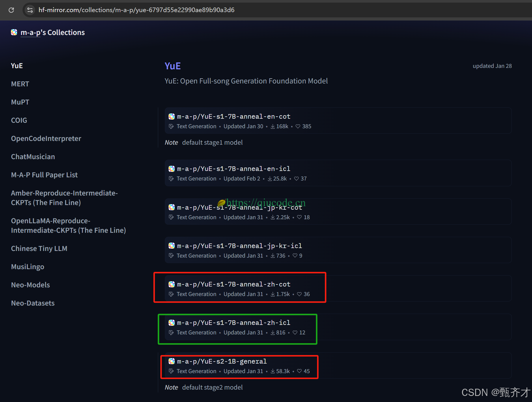532x402 pixels.
Task: Select MuPT collection in sidebar
Action: point(20,102)
